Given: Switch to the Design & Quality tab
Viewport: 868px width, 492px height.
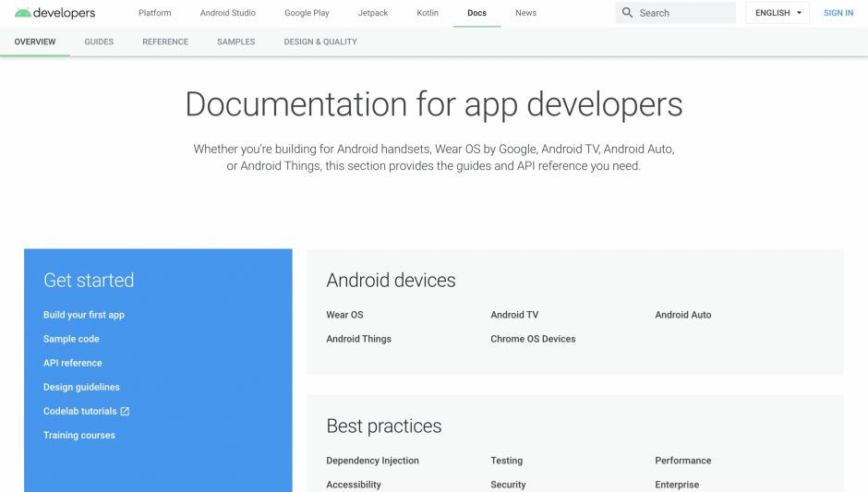Looking at the screenshot, I should pos(320,42).
